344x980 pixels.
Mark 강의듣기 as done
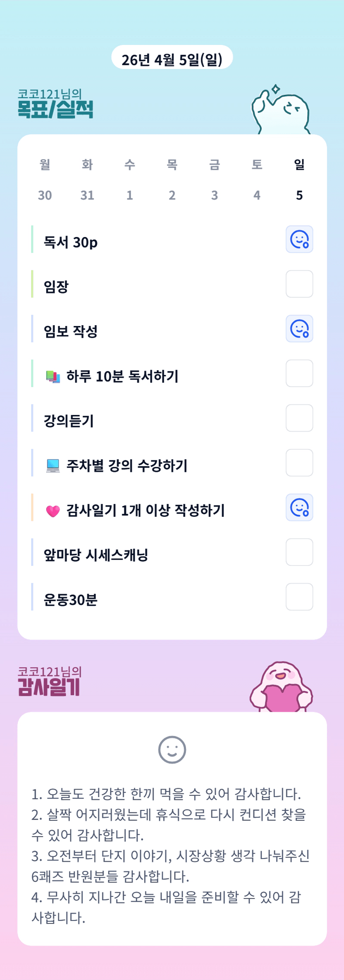point(299,418)
